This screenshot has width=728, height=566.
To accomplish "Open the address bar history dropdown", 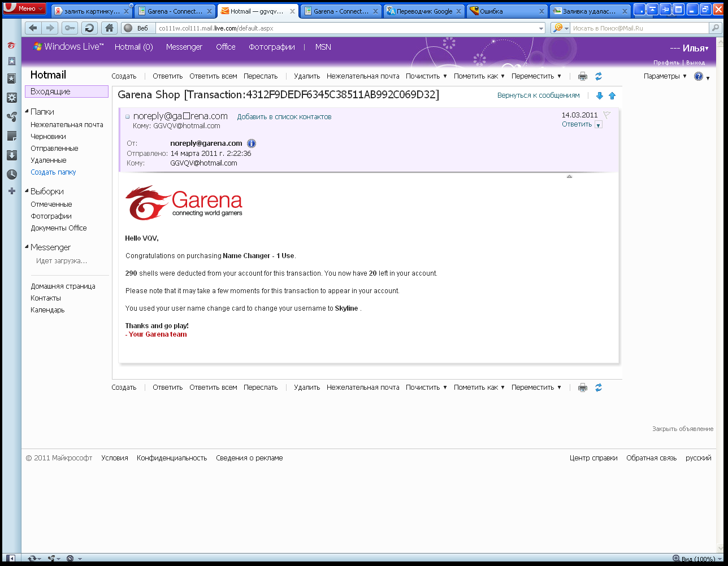I will [x=541, y=28].
